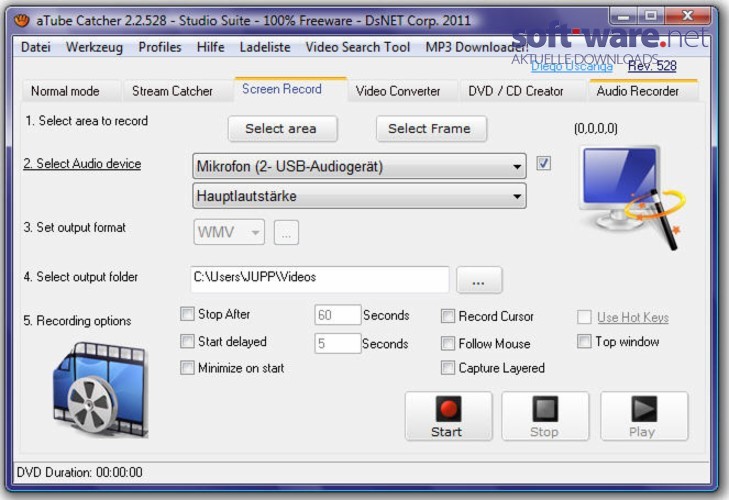Open the MP3 Downloader menu
This screenshot has width=729, height=500.
point(477,47)
